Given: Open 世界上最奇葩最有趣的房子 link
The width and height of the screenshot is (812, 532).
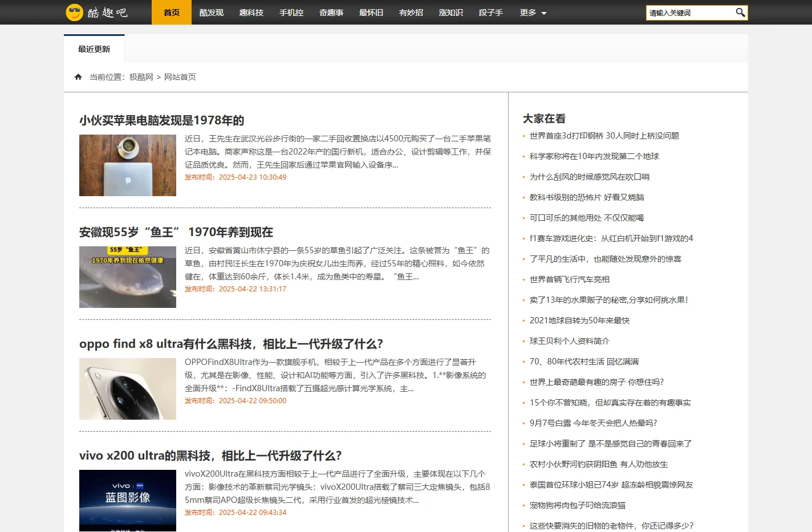Looking at the screenshot, I should click(x=596, y=382).
